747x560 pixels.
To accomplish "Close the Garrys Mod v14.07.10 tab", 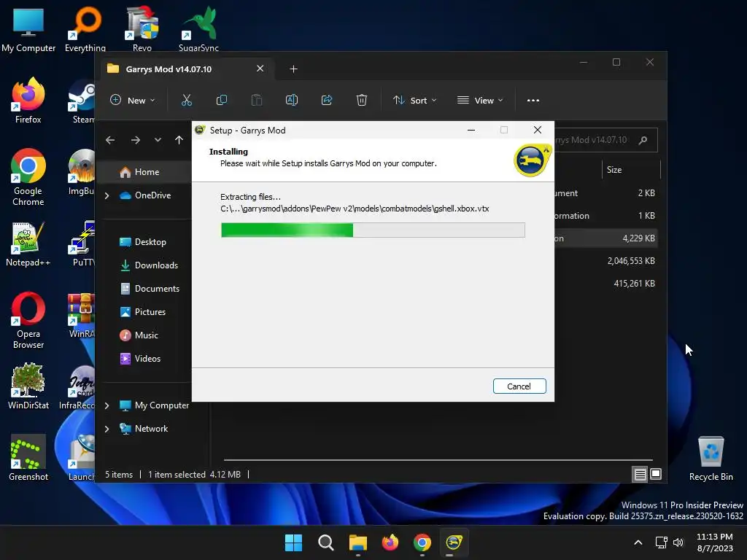I will [260, 69].
